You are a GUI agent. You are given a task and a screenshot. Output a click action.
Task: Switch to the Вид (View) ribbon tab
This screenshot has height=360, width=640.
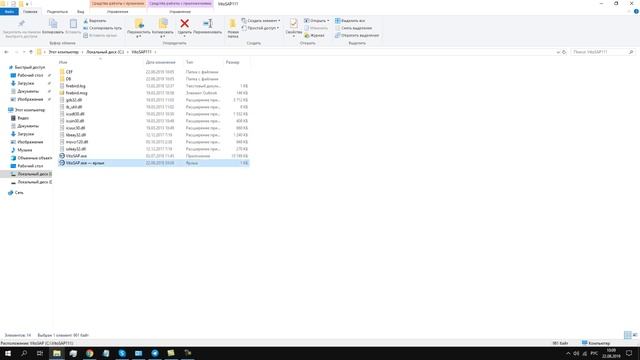[x=81, y=11]
